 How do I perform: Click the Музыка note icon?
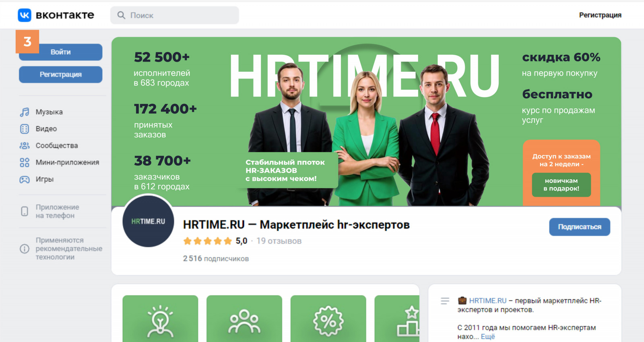pos(25,112)
